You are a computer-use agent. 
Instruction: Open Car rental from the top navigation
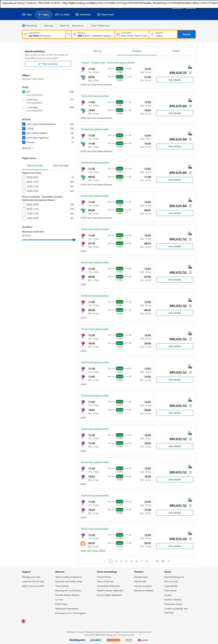point(62,15)
